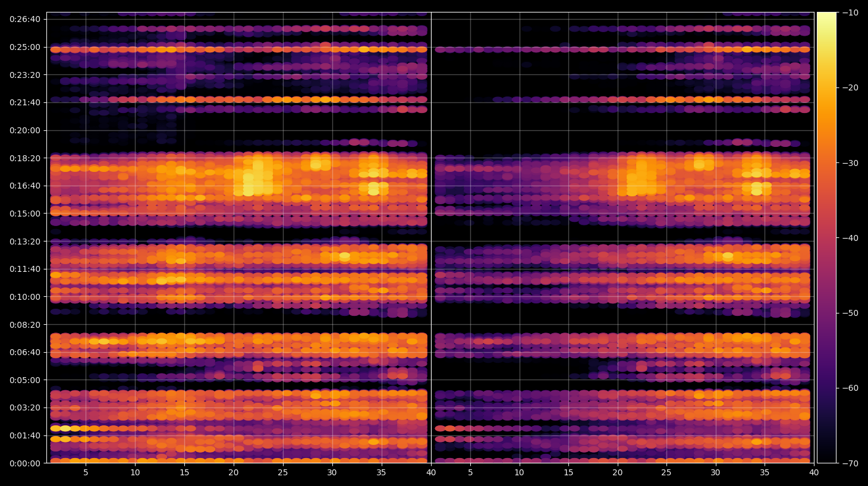868x486 pixels.
Task: Select the 0:21:40 time tick label
Action: (x=25, y=102)
